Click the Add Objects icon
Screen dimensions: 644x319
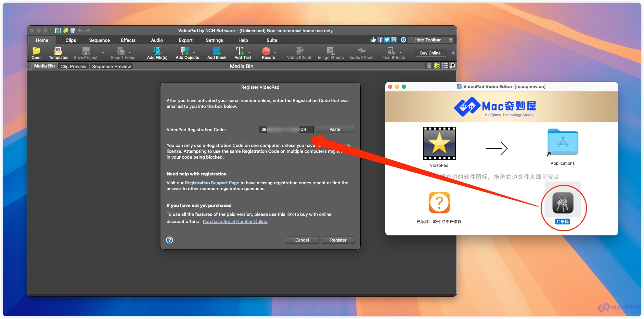(x=185, y=51)
